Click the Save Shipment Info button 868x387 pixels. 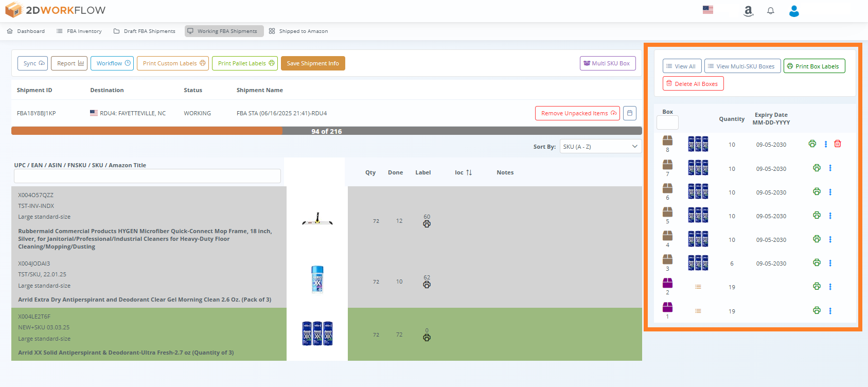pyautogui.click(x=313, y=63)
